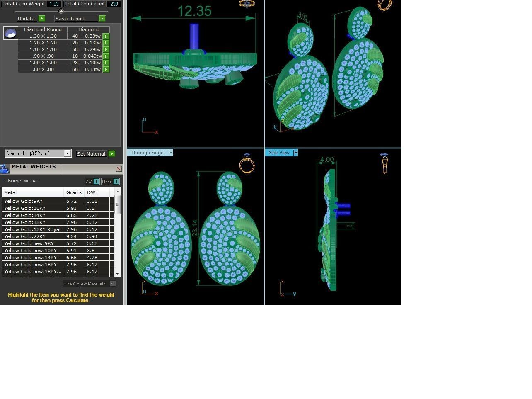The image size is (532, 399).
Task: Select the Yellow Gold new:9KY row
Action: tap(58, 243)
